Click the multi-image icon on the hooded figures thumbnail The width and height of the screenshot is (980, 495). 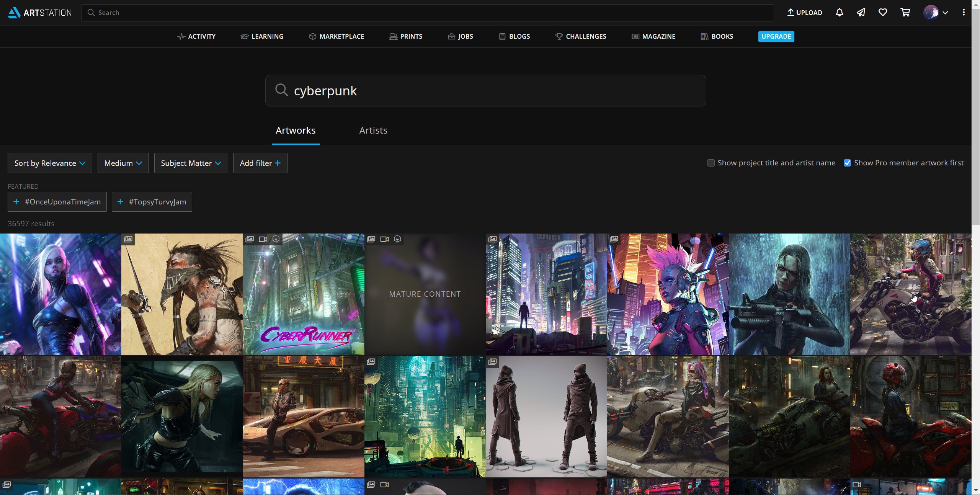click(x=493, y=361)
